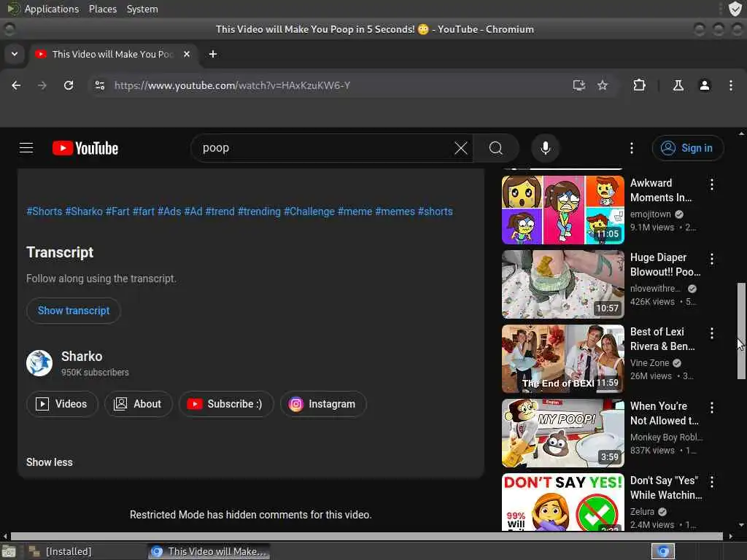Click the Subscribe :) button
The image size is (747, 560).
point(226,404)
